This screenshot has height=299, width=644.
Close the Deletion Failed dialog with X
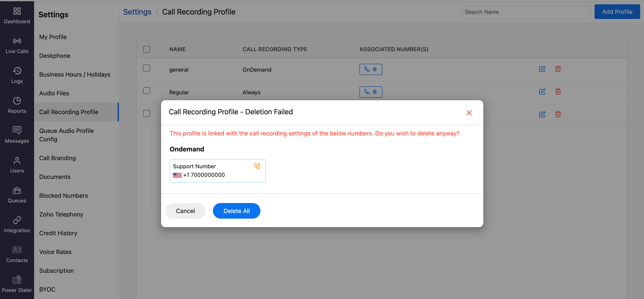(469, 113)
